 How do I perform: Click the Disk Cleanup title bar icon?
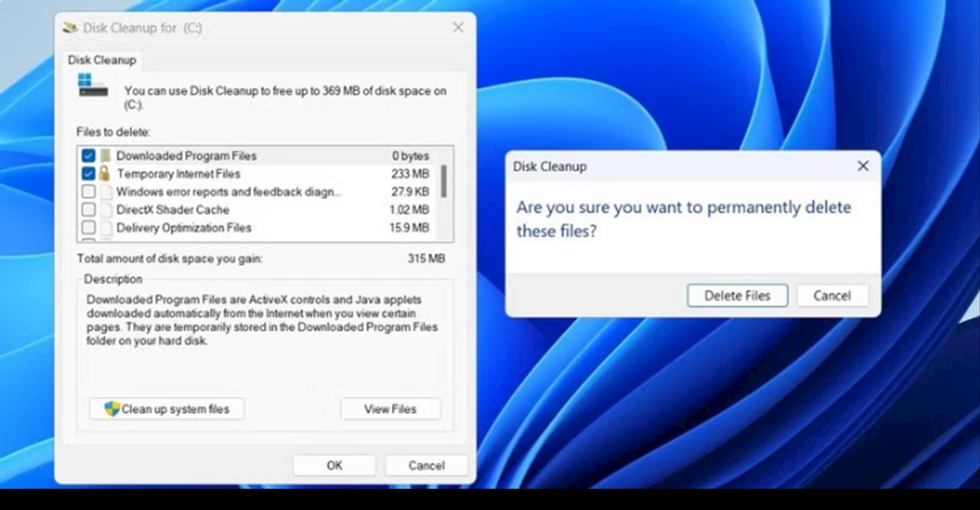(x=70, y=28)
